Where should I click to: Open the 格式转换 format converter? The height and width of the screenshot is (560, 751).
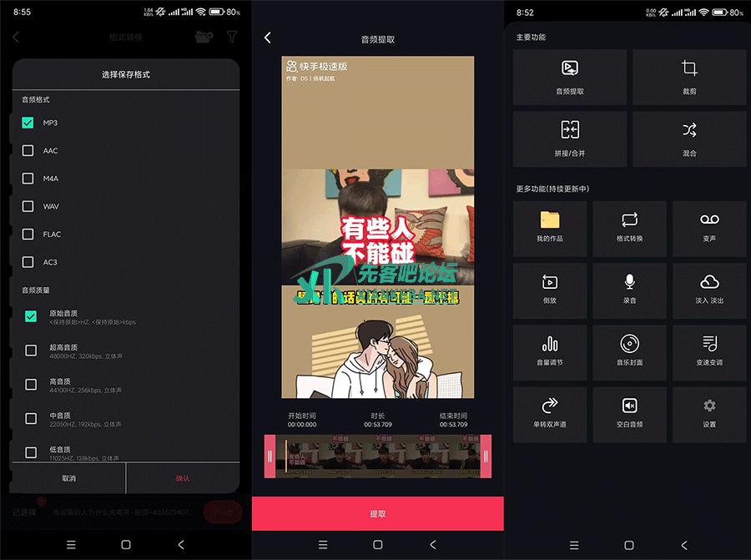[629, 228]
